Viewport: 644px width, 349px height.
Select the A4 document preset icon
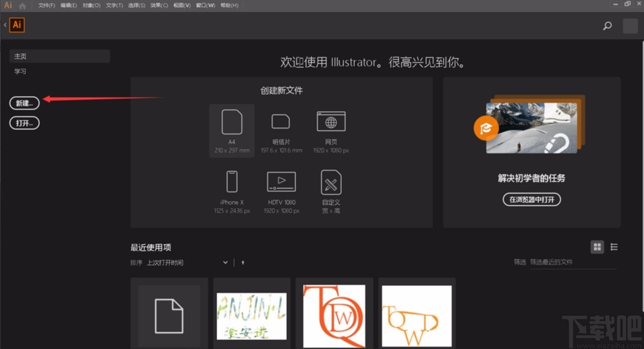pos(232,122)
